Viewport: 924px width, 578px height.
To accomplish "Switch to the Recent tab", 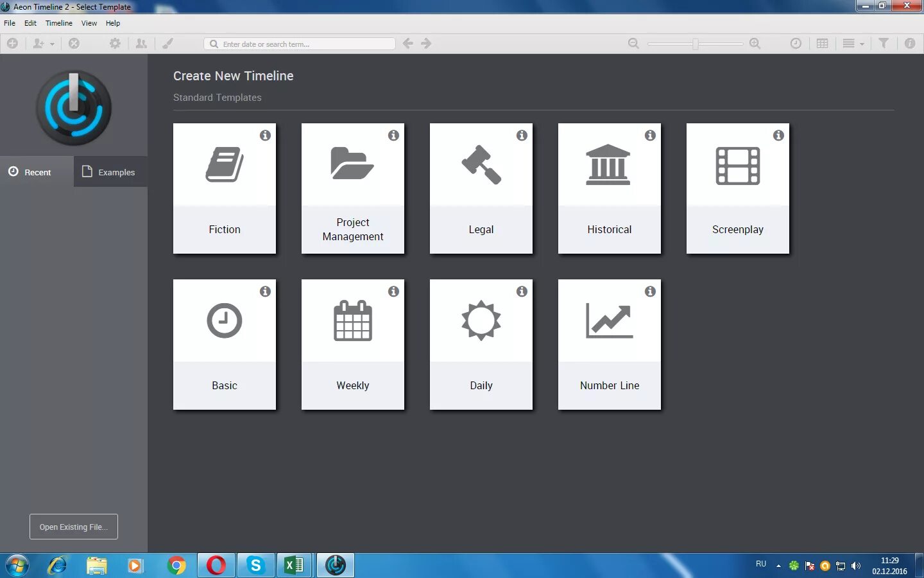I will point(37,171).
